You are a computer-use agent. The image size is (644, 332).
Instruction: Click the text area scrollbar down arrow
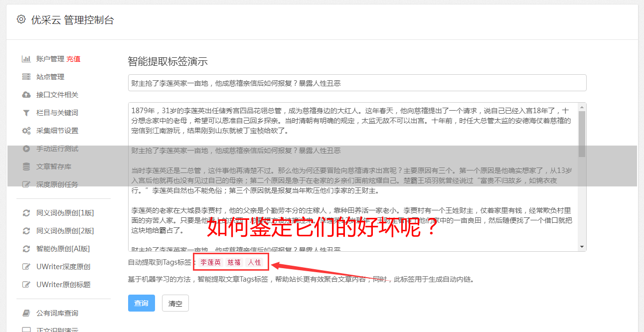582,247
